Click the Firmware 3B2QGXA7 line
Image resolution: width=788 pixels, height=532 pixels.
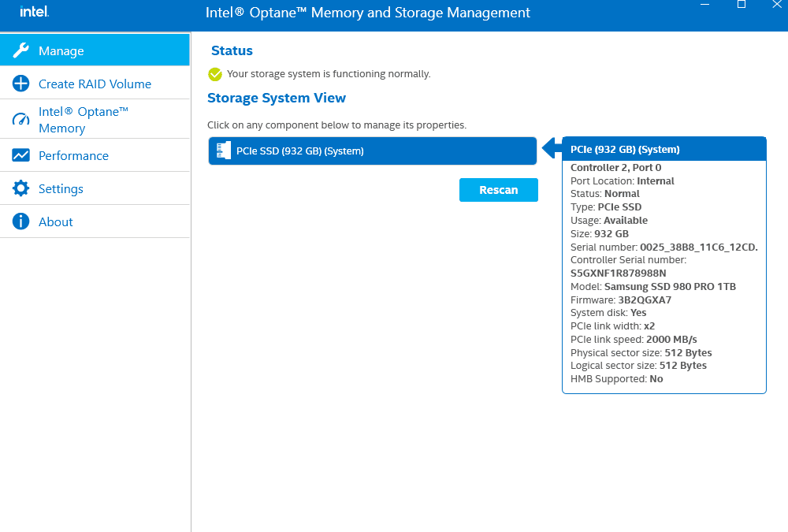point(621,300)
